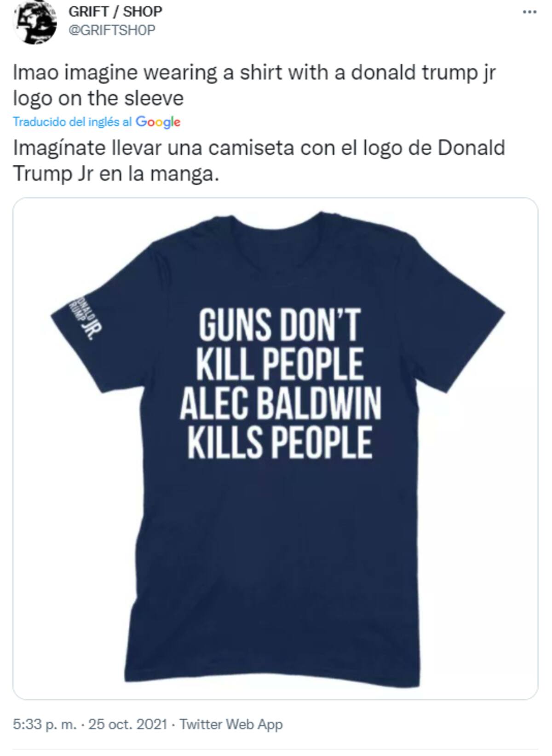The height and width of the screenshot is (756, 552).
Task: Open the @GRIFTSHOP handle link
Action: tap(112, 30)
